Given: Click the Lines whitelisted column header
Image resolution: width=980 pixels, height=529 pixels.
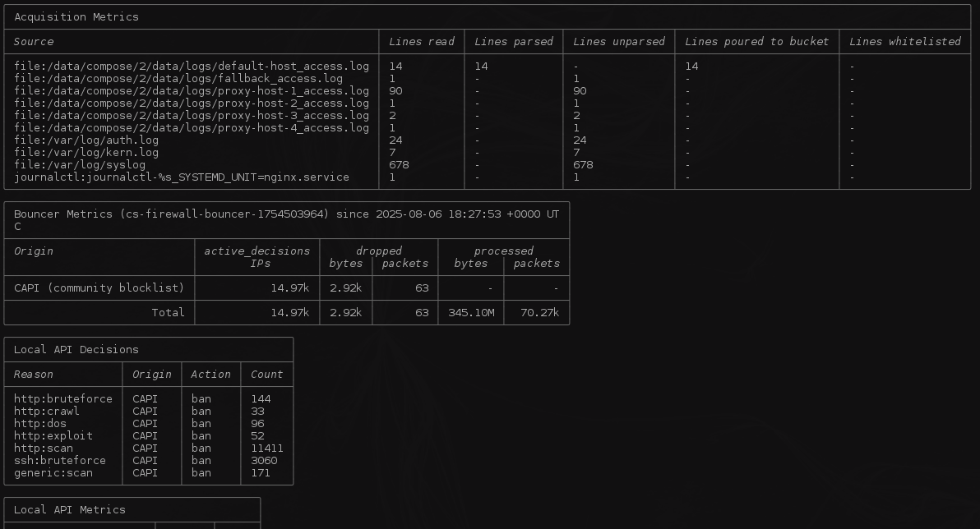Looking at the screenshot, I should tap(904, 41).
